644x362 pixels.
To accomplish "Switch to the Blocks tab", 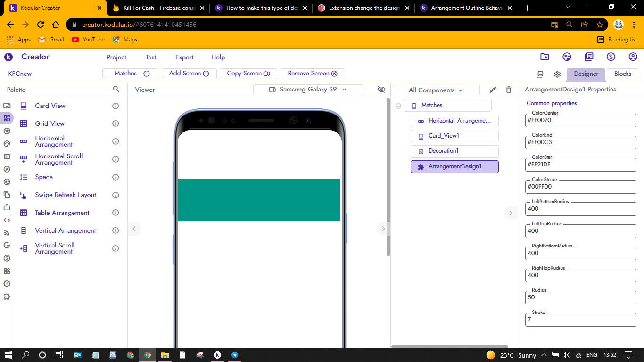I will tap(623, 74).
